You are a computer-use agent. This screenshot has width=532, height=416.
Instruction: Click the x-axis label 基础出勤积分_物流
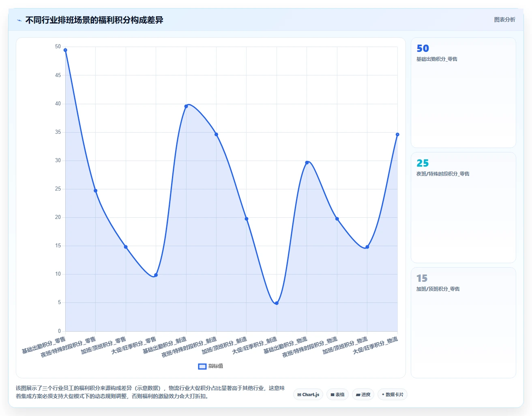[285, 345]
